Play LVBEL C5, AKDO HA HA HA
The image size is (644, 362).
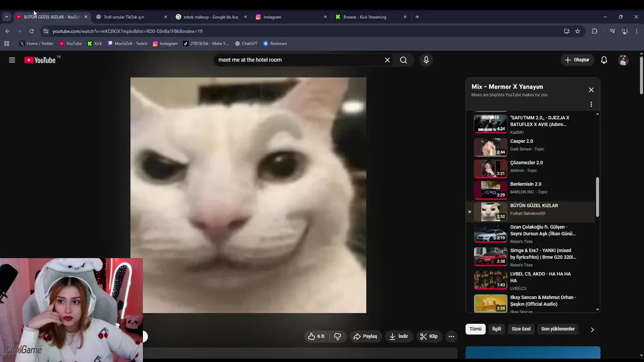(x=531, y=282)
